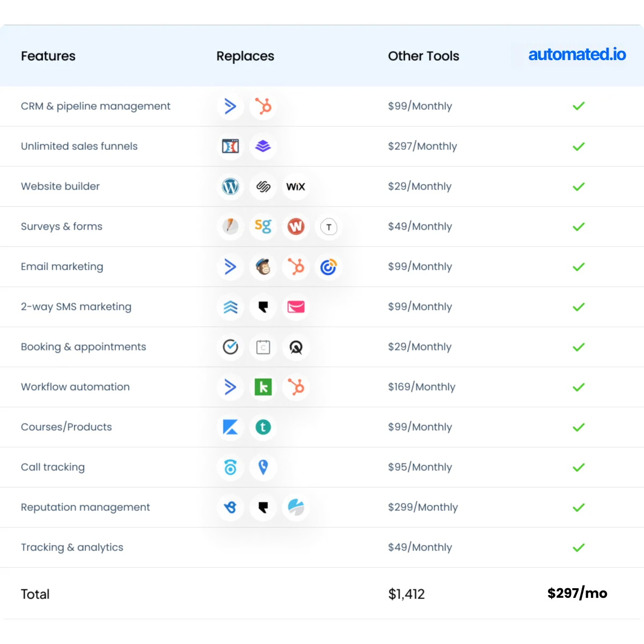Click the pink envelope icon in SMS marketing
This screenshot has width=644, height=644.
296,307
